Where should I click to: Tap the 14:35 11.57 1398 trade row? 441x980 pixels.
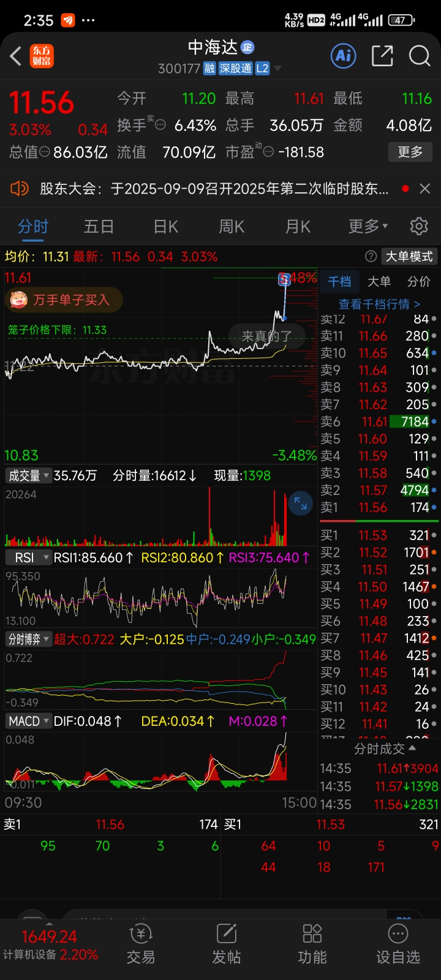click(379, 786)
